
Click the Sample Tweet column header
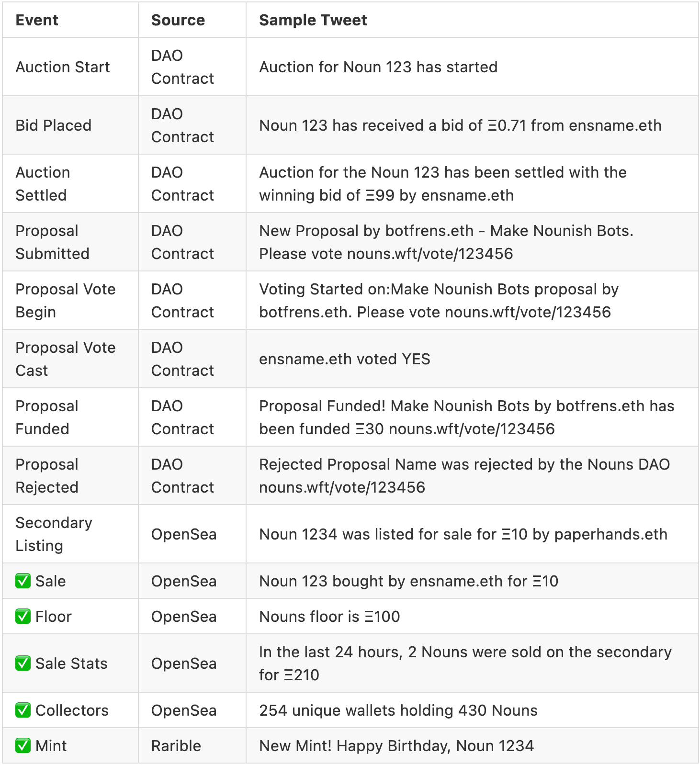pos(313,20)
